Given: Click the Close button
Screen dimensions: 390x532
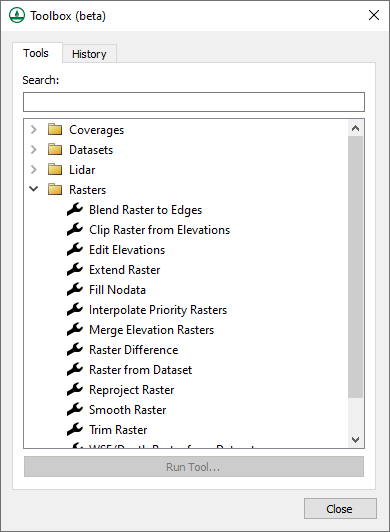Looking at the screenshot, I should 340,509.
